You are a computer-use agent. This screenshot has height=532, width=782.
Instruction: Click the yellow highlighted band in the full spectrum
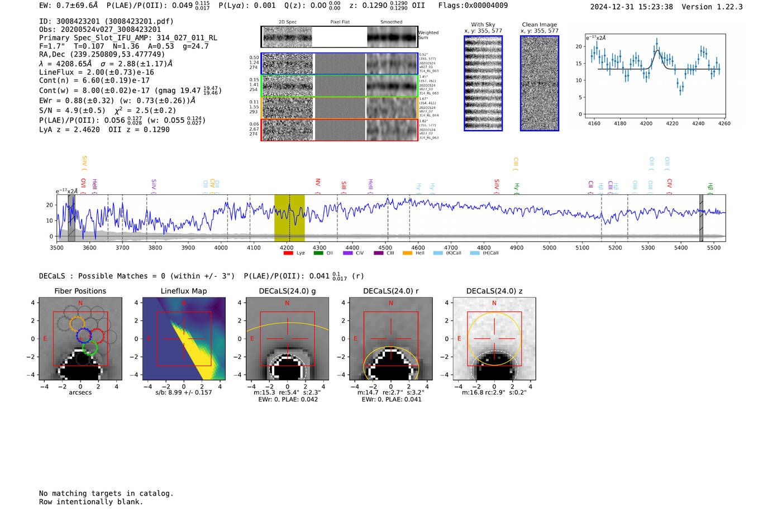(289, 218)
